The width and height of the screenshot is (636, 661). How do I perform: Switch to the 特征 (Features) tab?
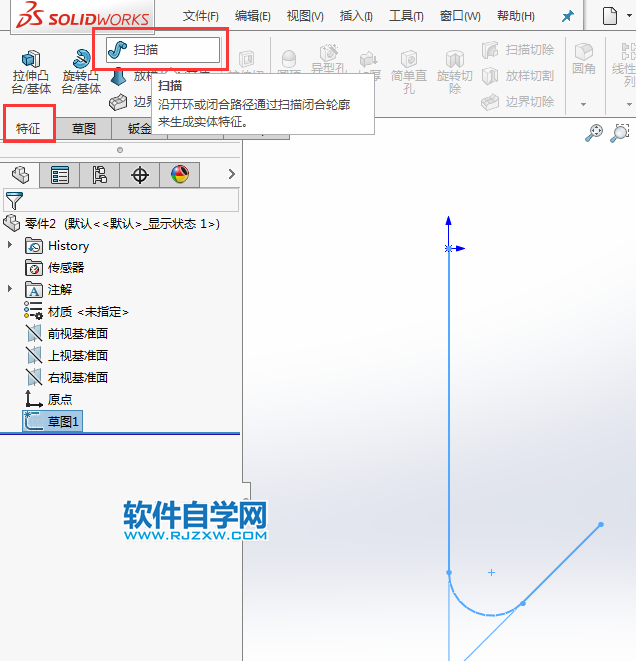pos(28,128)
